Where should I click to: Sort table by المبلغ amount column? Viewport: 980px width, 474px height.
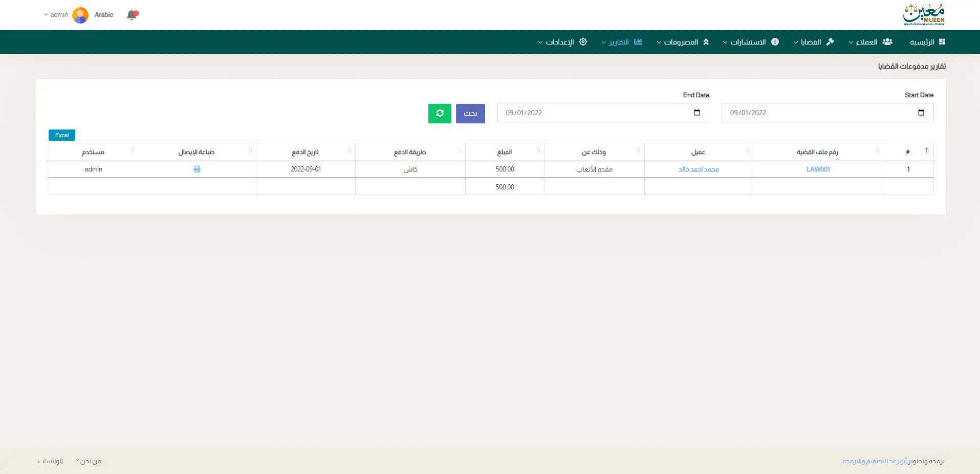[505, 152]
